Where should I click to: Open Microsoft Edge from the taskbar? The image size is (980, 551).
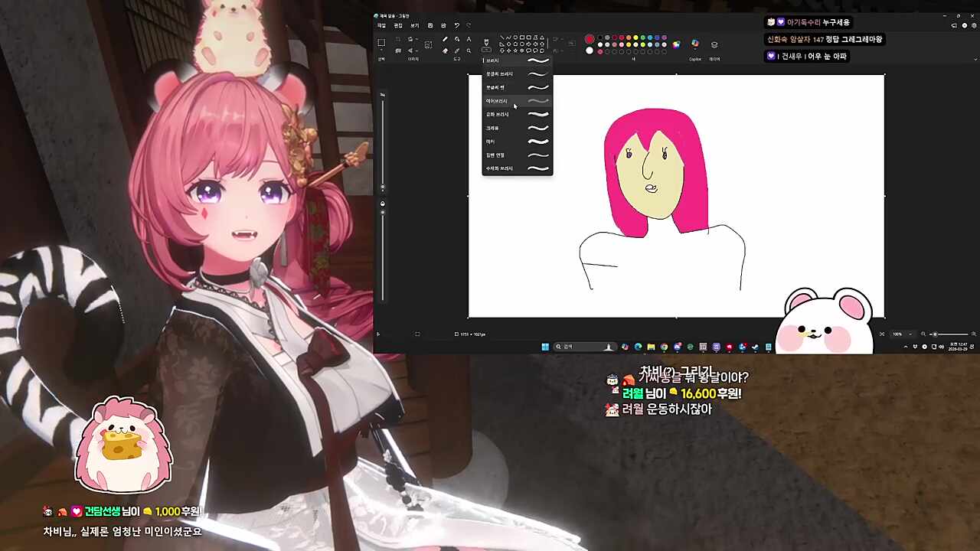(x=638, y=347)
